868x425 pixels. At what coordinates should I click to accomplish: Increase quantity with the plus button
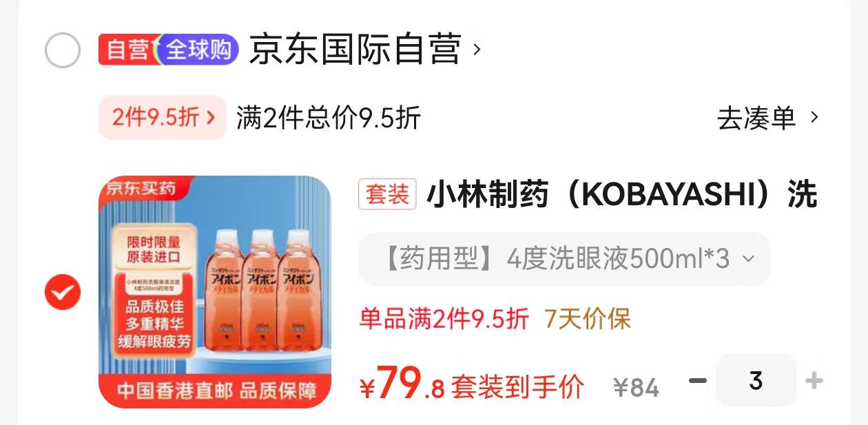[814, 380]
